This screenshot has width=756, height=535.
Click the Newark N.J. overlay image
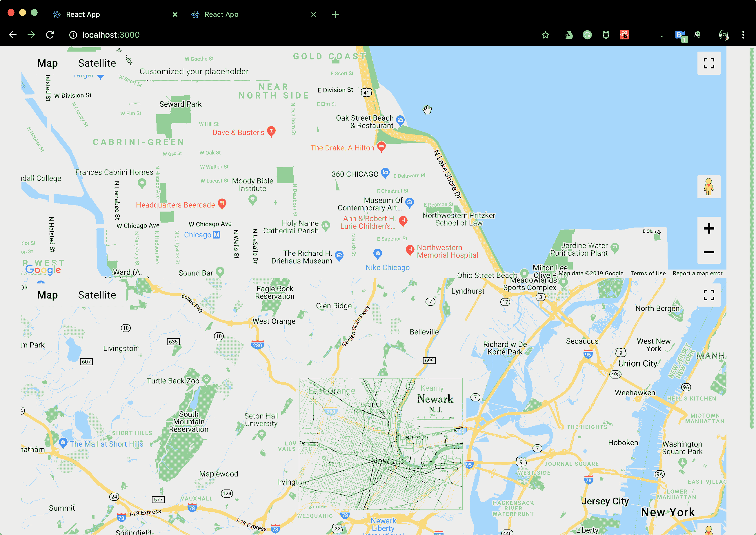pos(381,444)
